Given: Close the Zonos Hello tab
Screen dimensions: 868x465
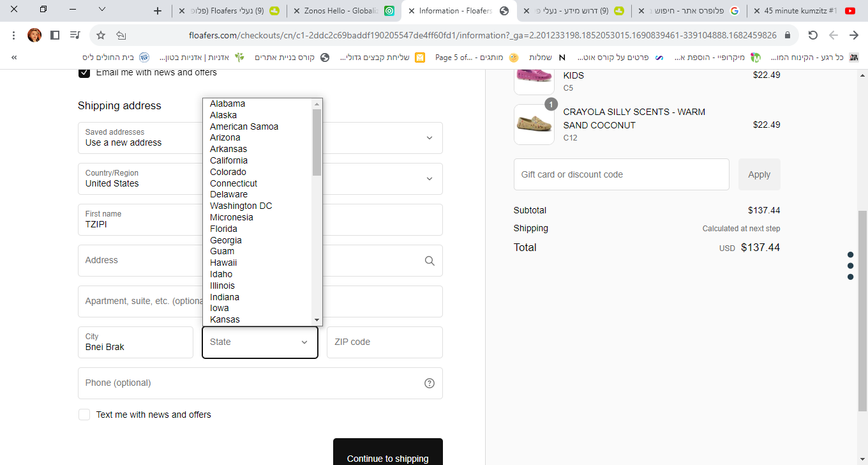Looking at the screenshot, I should (297, 11).
